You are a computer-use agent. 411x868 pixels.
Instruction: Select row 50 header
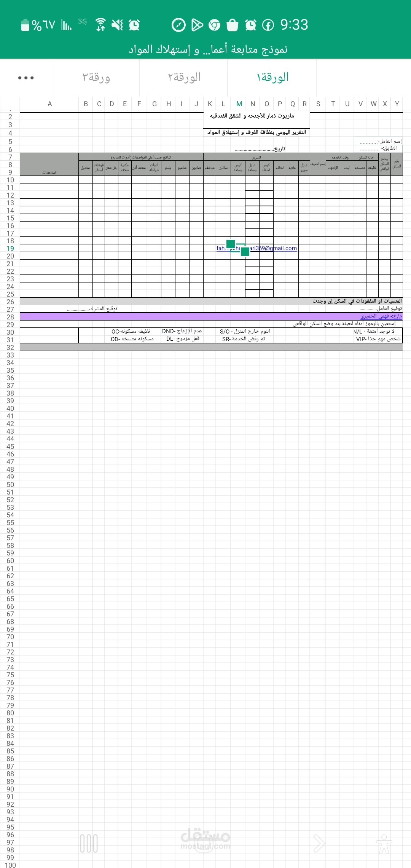pyautogui.click(x=10, y=484)
